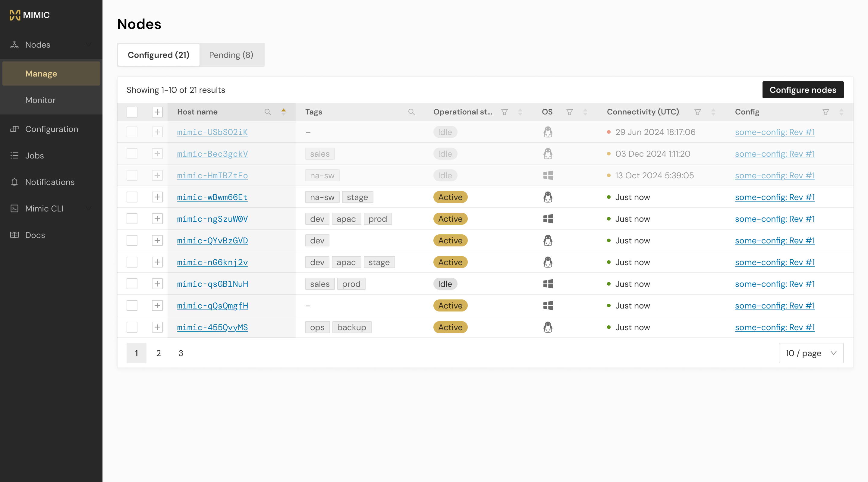Click "Showing 1–10 of 21 results" text
This screenshot has width=868, height=482.
pos(175,90)
